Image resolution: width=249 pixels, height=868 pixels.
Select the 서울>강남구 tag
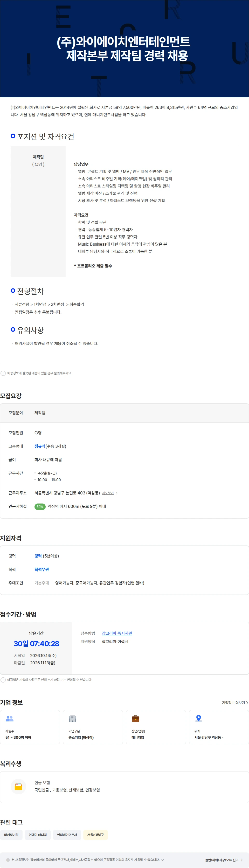point(95,835)
